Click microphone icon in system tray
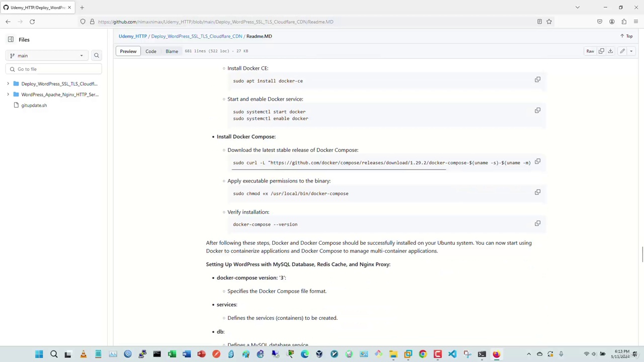Screen dimensions: 644x362 561,354
